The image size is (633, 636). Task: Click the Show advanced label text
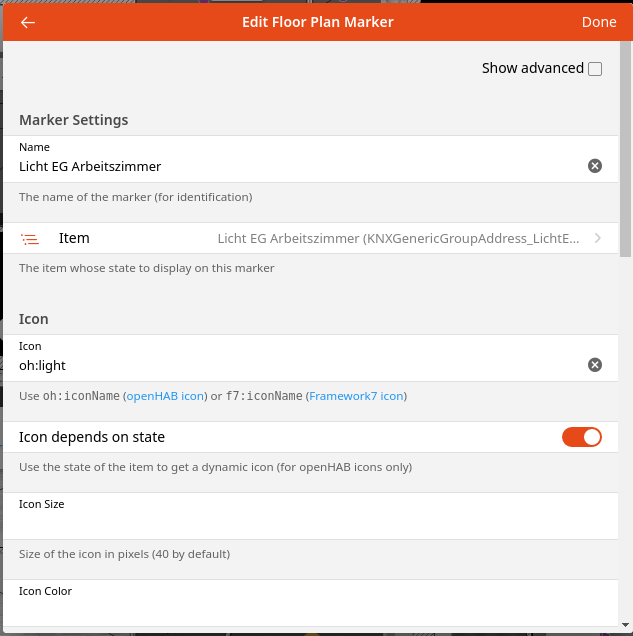[x=532, y=69]
